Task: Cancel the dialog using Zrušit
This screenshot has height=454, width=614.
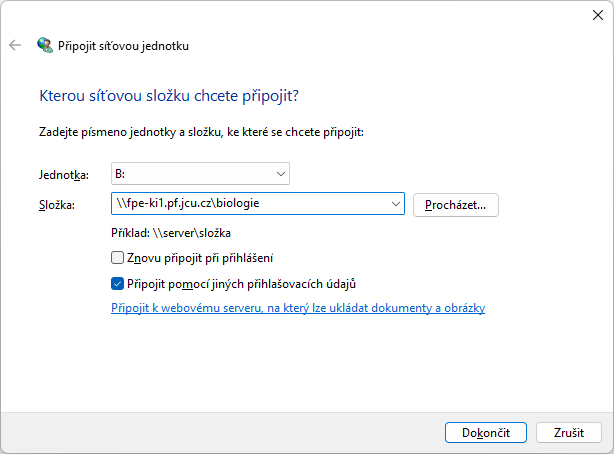Action: [x=569, y=432]
